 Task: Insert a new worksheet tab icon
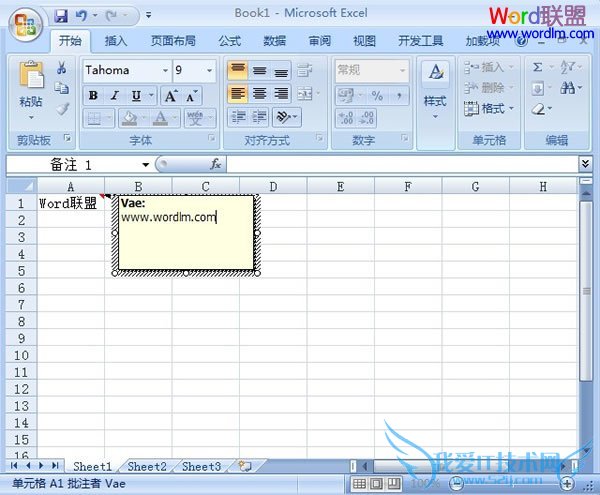245,466
